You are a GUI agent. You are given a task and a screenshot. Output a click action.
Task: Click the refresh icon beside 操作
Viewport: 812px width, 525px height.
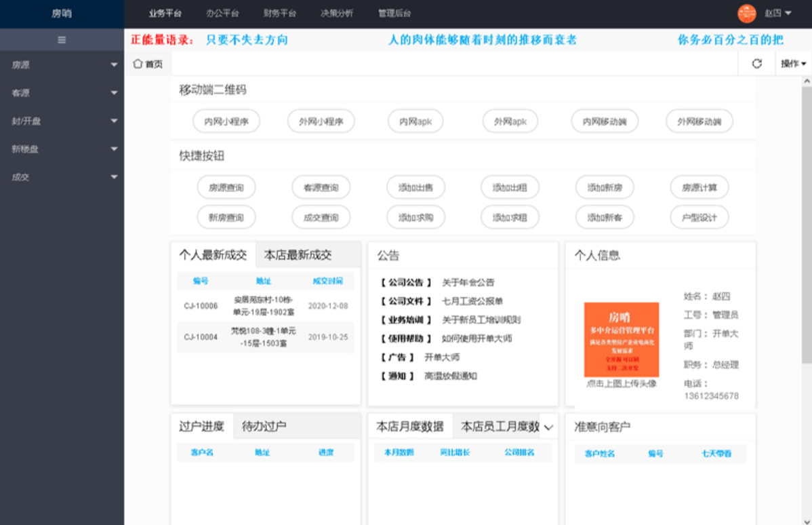tap(757, 64)
